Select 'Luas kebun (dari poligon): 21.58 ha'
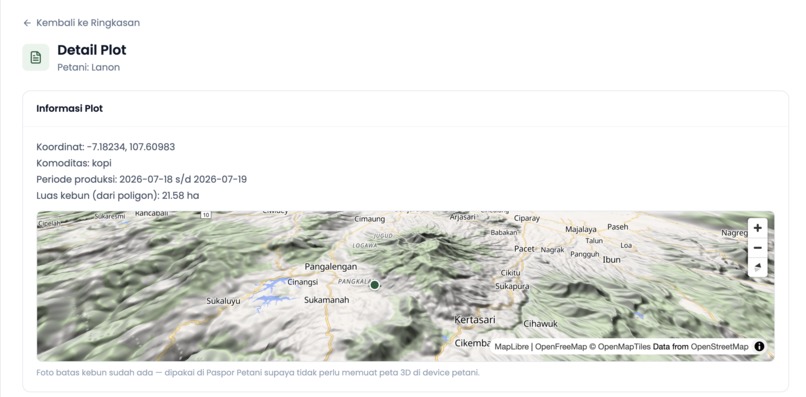 [x=118, y=195]
